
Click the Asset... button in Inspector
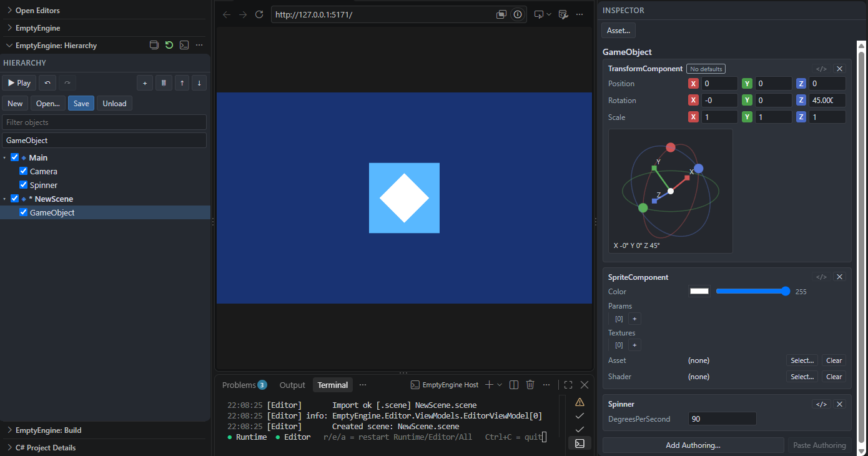pyautogui.click(x=618, y=30)
